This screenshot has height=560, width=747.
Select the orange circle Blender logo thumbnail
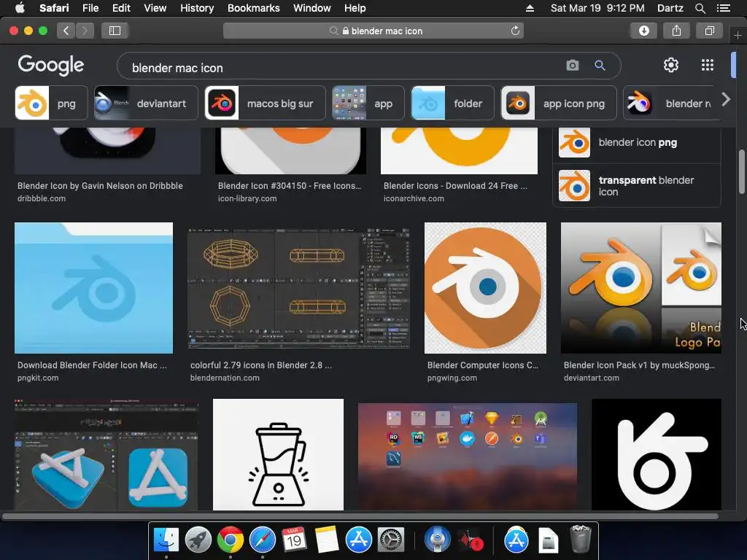coord(485,288)
